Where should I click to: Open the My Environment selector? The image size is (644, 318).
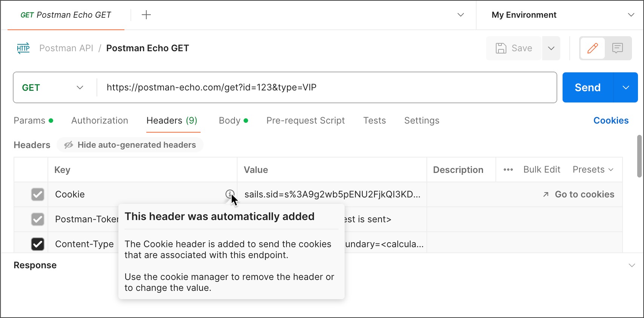[x=560, y=15]
